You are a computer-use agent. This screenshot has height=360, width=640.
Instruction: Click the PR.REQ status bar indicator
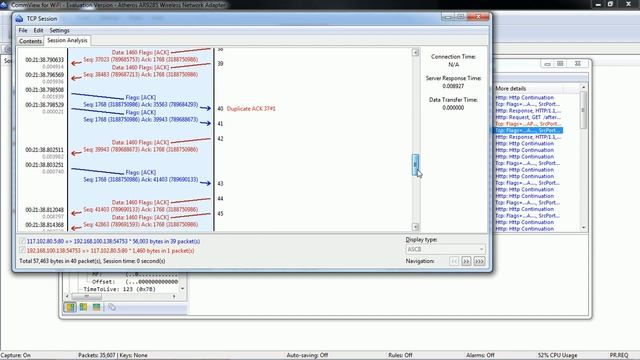[x=619, y=355]
